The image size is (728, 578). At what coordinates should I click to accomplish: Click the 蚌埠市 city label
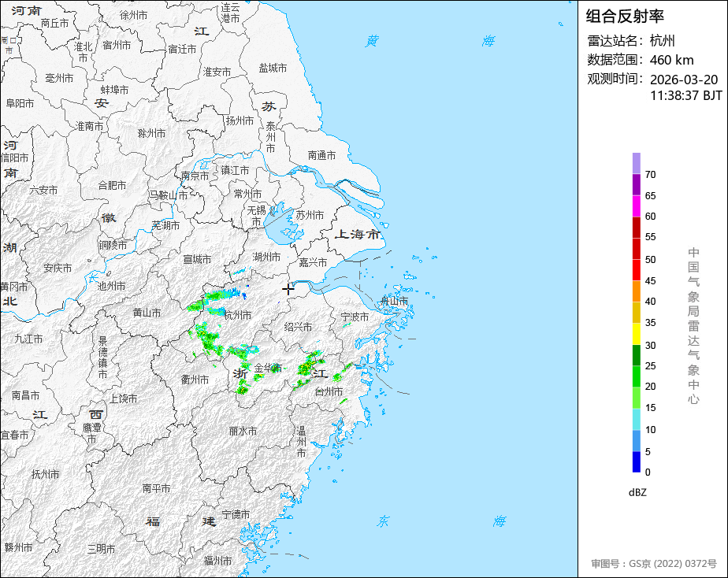(x=114, y=90)
